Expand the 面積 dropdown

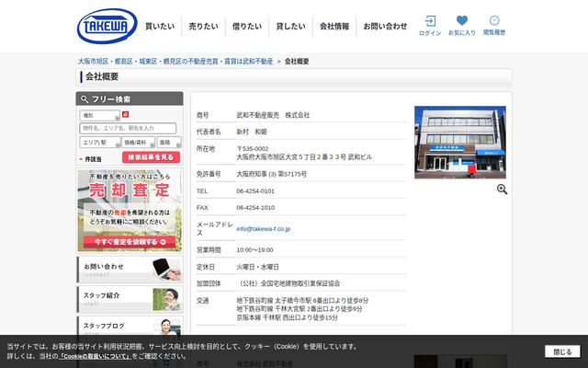click(169, 143)
